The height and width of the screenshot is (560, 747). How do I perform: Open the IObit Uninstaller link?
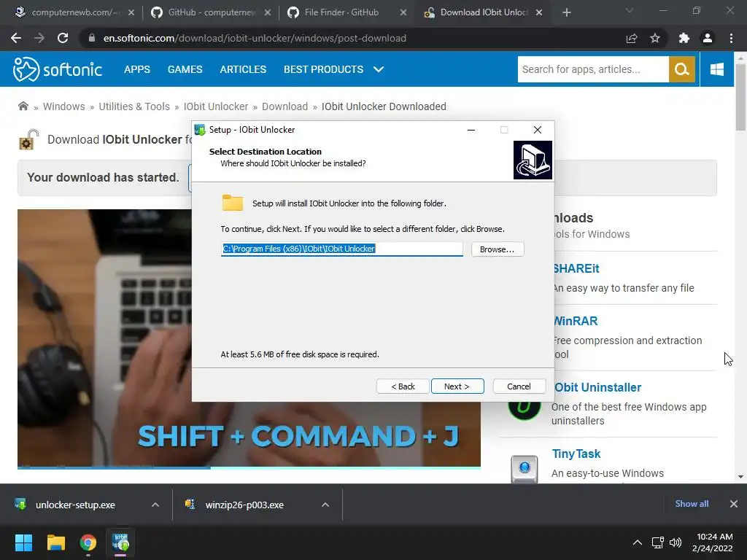(597, 387)
